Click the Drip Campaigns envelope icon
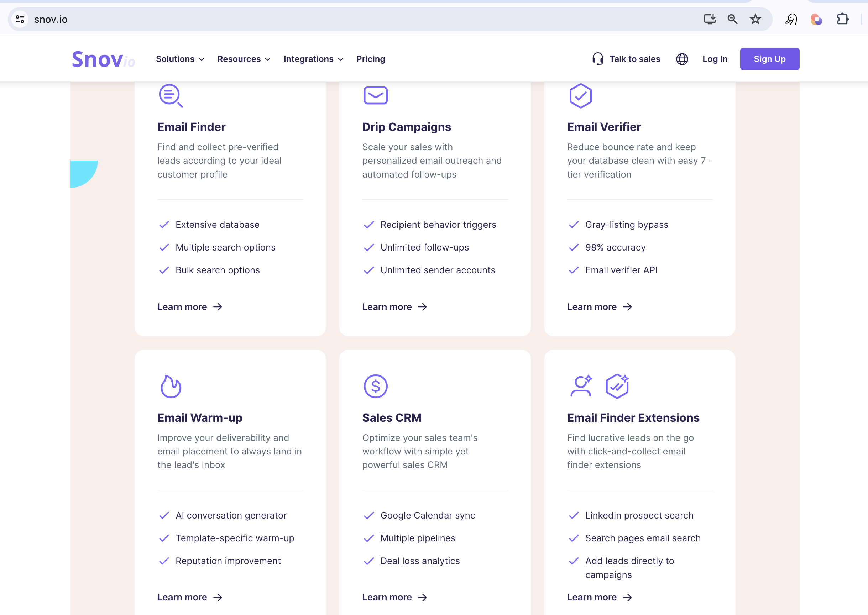Screen dimensions: 868x615 pos(375,95)
